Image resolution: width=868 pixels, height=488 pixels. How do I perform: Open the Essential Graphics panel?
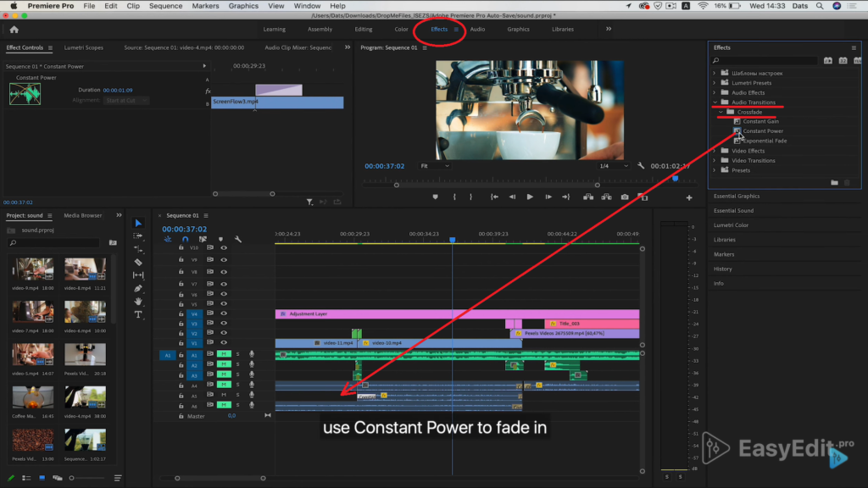[x=737, y=196]
